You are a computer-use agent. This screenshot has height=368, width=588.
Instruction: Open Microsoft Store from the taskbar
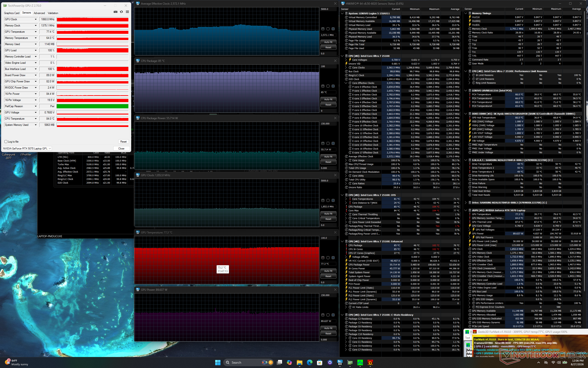(x=319, y=362)
